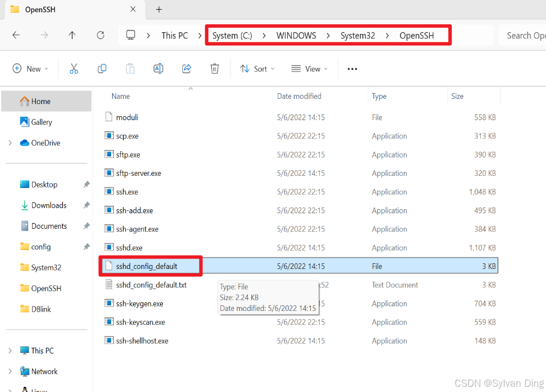Image resolution: width=546 pixels, height=392 pixels.
Task: Go back with the left arrow
Action: (x=16, y=35)
